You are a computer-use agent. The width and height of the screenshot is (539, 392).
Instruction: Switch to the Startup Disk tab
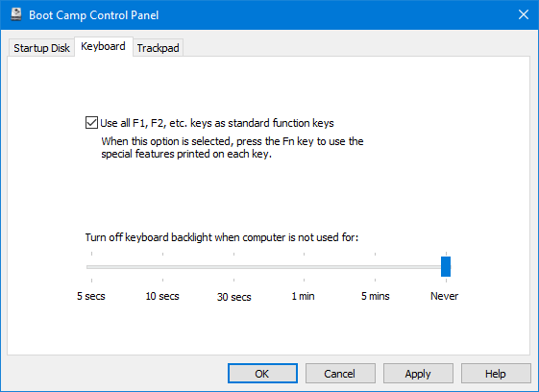click(x=41, y=48)
